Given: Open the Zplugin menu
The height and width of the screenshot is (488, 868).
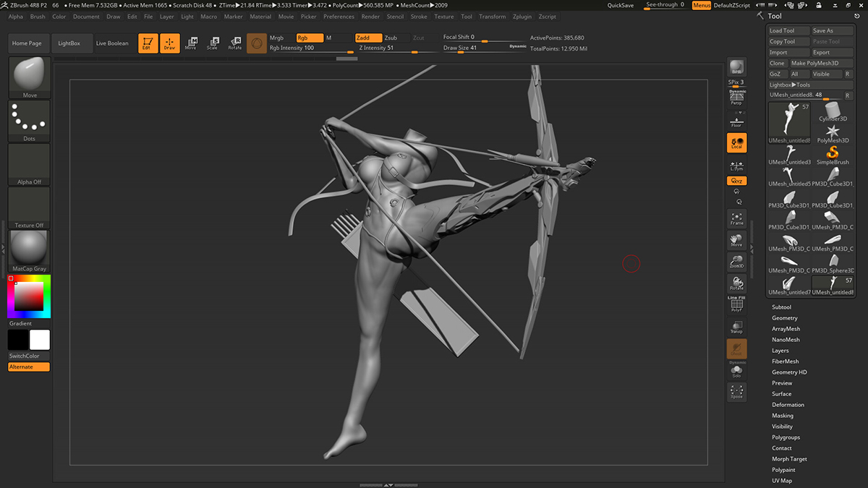Looking at the screenshot, I should pos(521,17).
